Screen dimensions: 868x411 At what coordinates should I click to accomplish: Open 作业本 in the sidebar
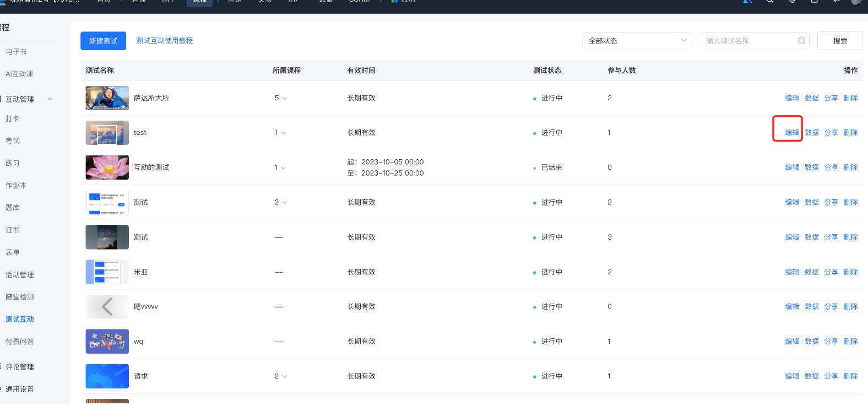(x=16, y=186)
